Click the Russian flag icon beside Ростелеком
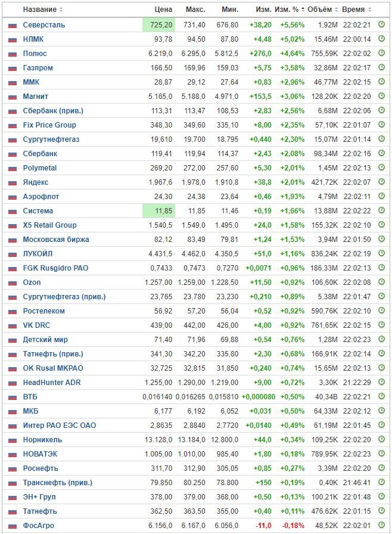This screenshot has width=392, height=534. pos(13,312)
